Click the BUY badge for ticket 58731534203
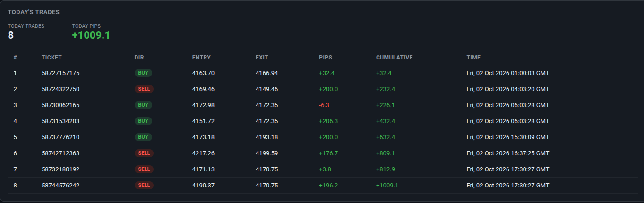 [143, 121]
